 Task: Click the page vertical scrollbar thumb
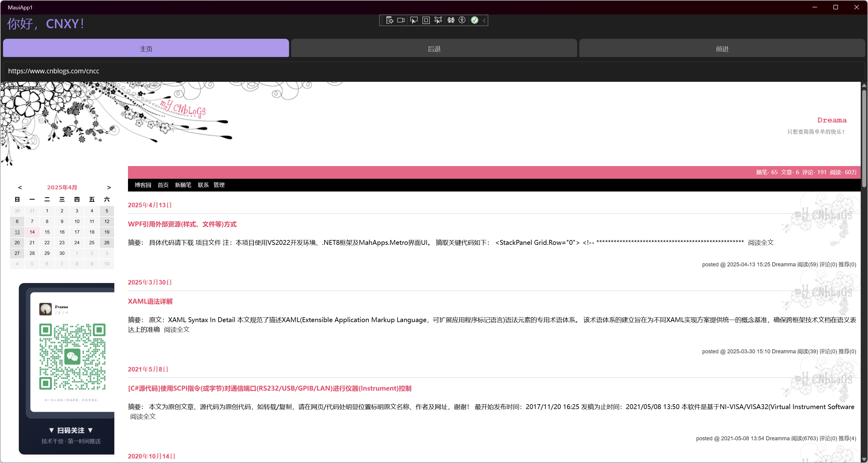(864, 138)
